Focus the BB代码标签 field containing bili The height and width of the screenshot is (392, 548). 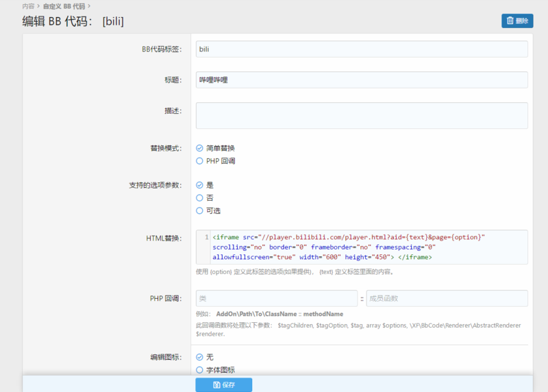tap(362, 49)
